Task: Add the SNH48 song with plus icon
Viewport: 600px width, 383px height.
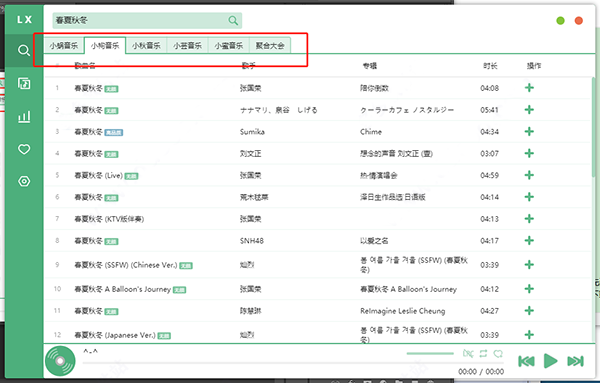Action: pyautogui.click(x=529, y=241)
